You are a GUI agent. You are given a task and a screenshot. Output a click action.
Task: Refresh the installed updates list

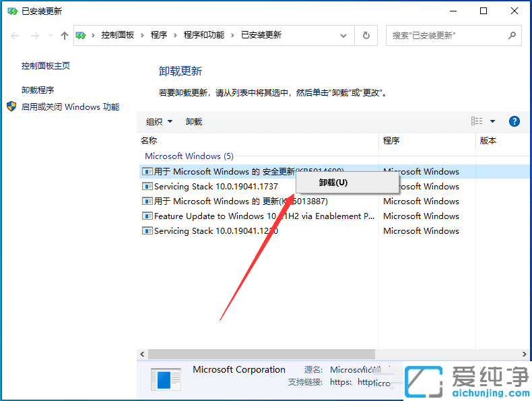[x=366, y=35]
